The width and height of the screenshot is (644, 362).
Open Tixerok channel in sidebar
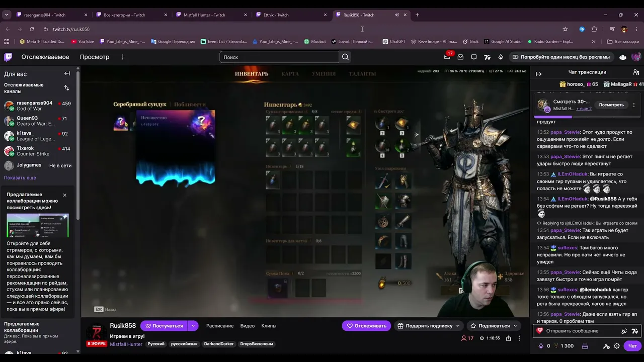click(x=38, y=151)
